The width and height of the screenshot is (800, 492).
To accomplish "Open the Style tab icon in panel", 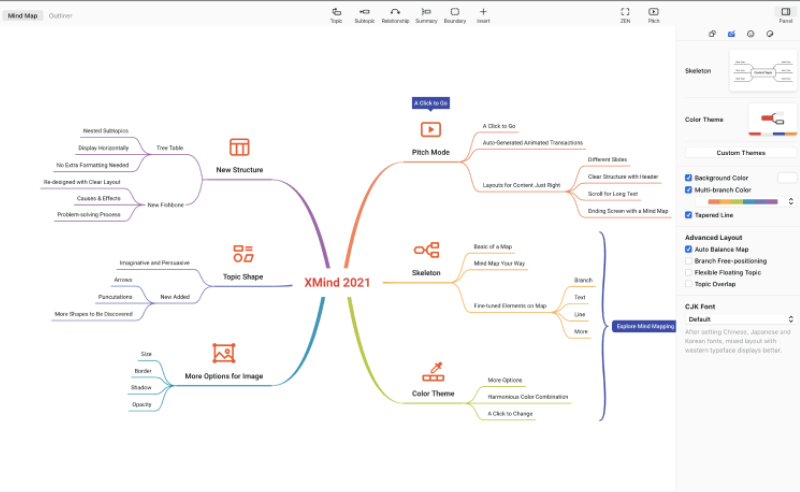I will pos(712,34).
